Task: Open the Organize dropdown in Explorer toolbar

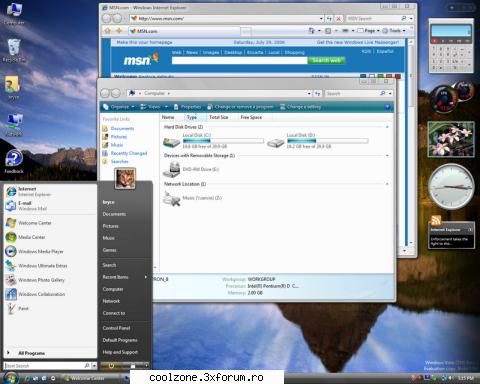Action: [118, 107]
